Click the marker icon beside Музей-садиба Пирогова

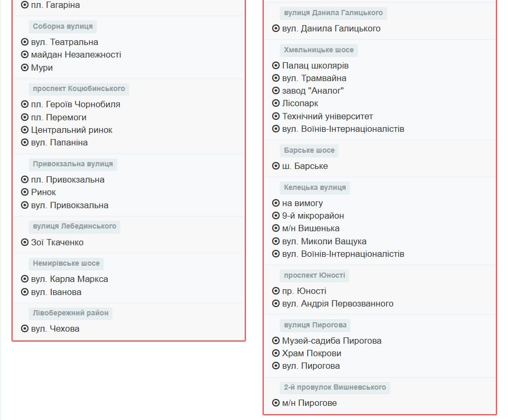276,340
